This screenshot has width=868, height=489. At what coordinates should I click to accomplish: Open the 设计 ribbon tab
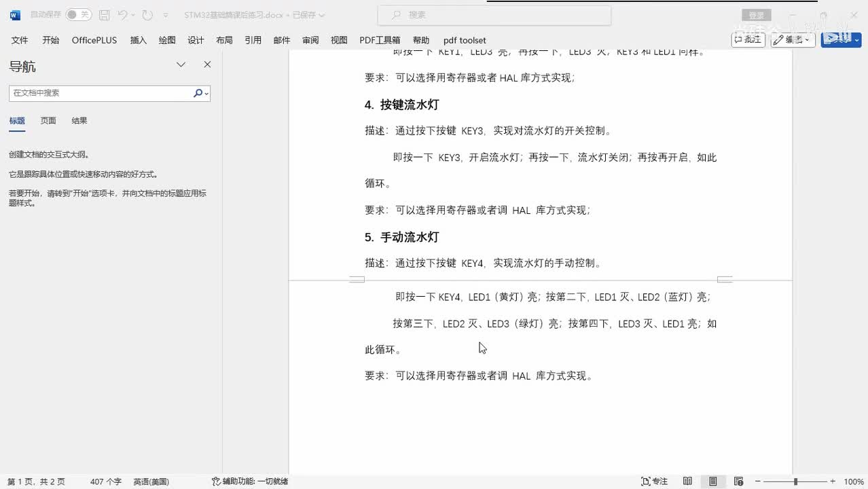196,40
